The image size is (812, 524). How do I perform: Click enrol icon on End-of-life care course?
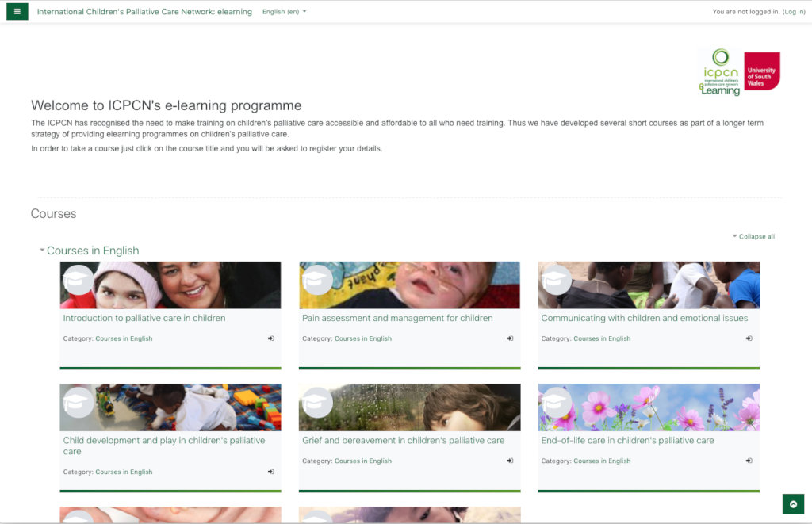coord(749,461)
